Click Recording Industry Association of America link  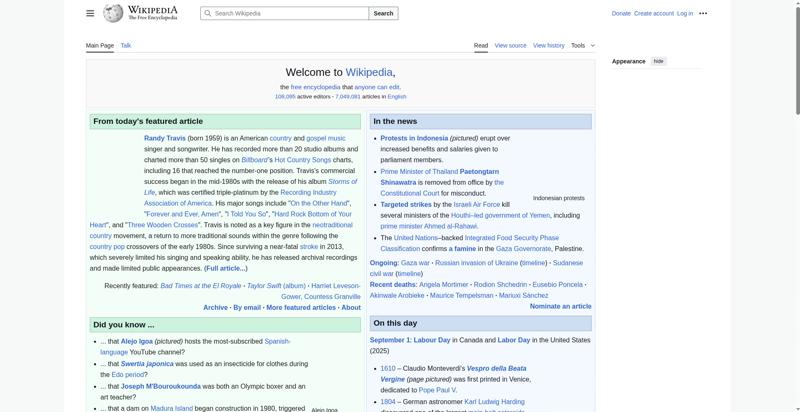[x=308, y=192]
